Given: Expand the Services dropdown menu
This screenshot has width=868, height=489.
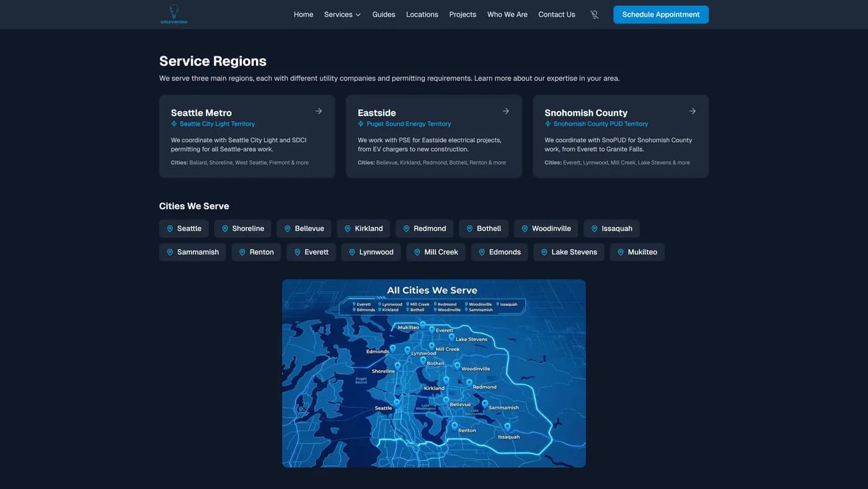Looking at the screenshot, I should click(x=342, y=14).
